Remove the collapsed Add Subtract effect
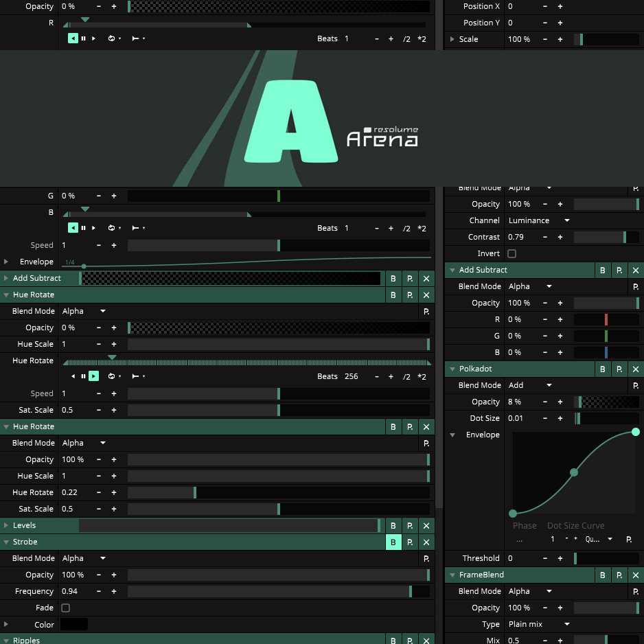Image resolution: width=644 pixels, height=644 pixels. click(x=426, y=279)
